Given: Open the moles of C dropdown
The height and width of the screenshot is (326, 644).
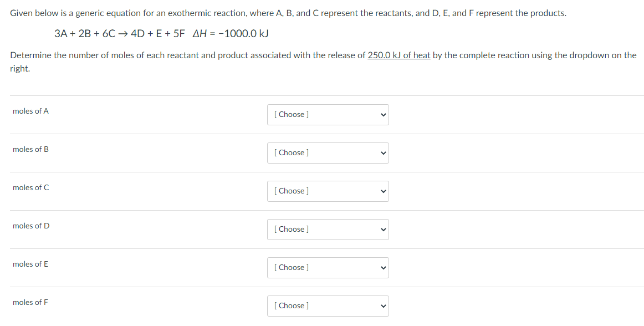Looking at the screenshot, I should pos(328,191).
